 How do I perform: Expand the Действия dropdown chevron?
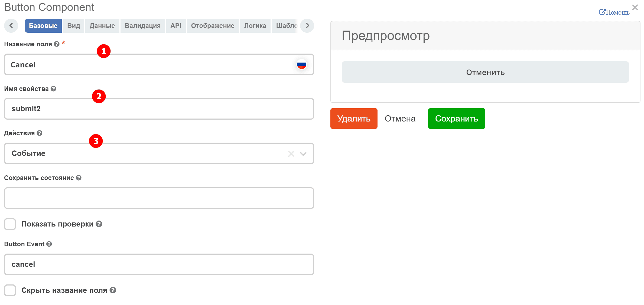click(303, 154)
